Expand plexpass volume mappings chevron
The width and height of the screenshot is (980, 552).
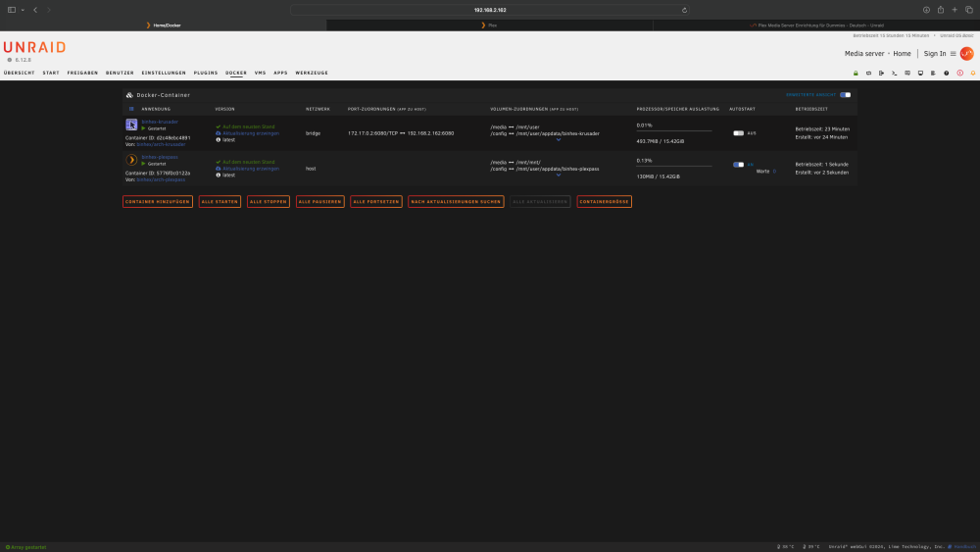coord(559,176)
